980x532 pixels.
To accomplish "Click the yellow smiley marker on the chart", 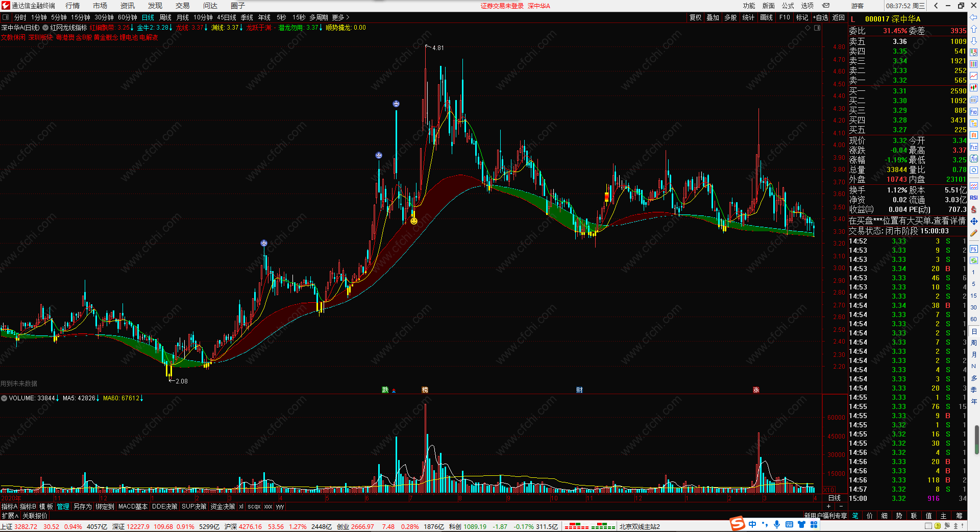I will click(414, 221).
